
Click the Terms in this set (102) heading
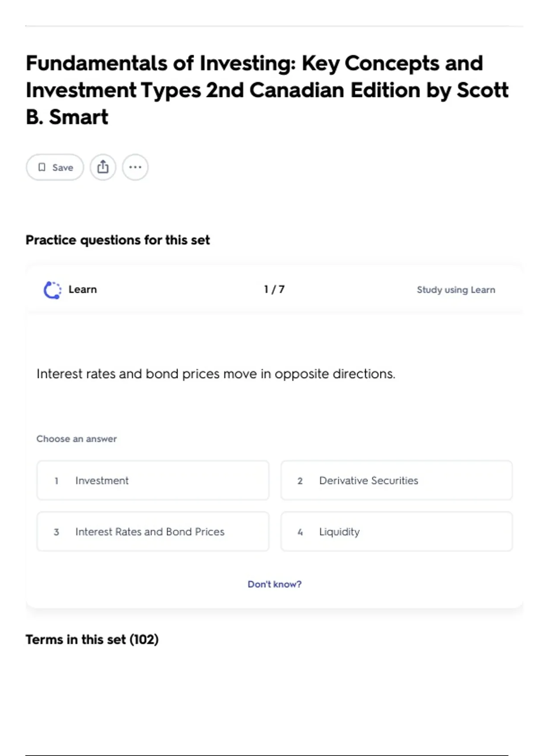pos(92,639)
